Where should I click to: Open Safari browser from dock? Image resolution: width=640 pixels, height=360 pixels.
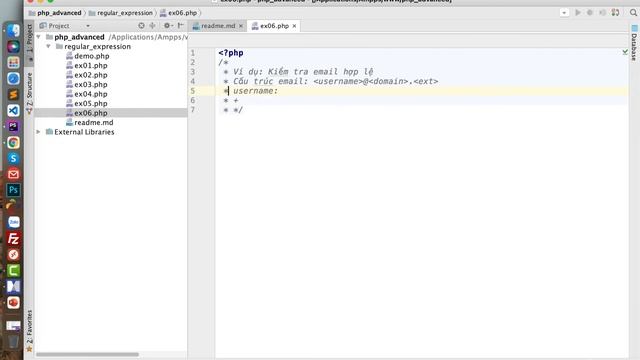point(13,78)
